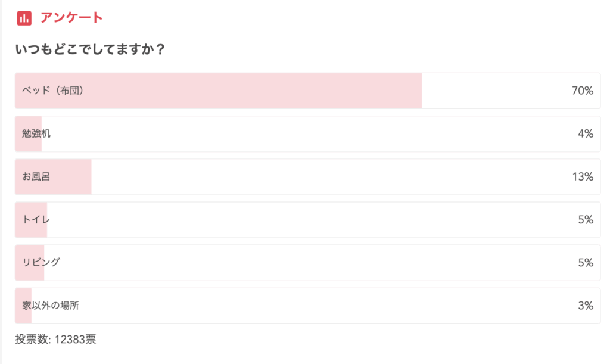This screenshot has height=364, width=610.
Task: Click the question いつもどこでしてますか？
Action: click(x=90, y=49)
